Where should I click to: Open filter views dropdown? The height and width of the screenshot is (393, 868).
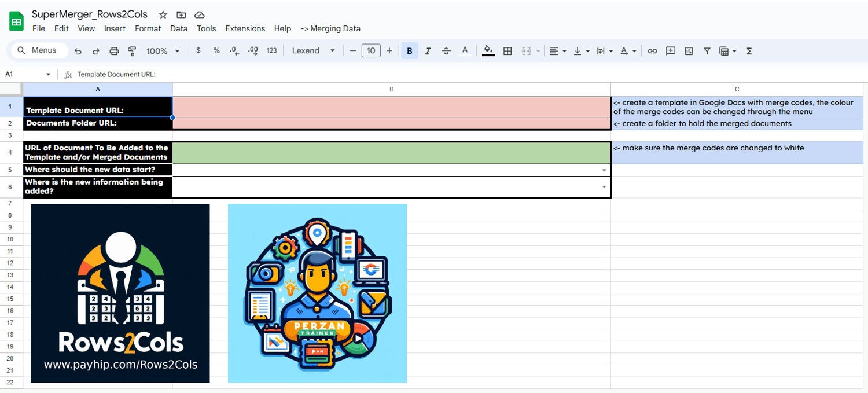727,51
